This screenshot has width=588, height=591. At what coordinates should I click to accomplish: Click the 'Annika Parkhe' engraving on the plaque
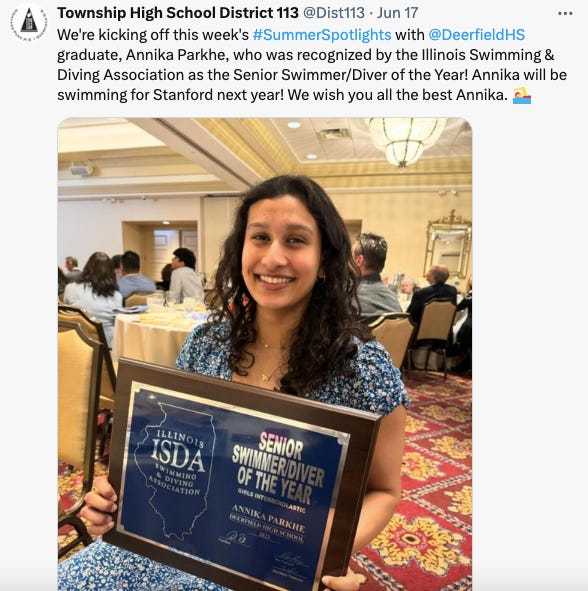[x=268, y=519]
